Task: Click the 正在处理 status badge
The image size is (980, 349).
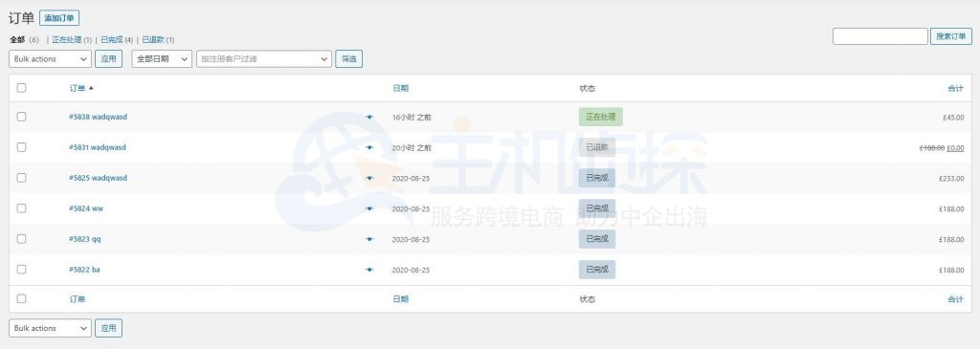Action: point(601,117)
